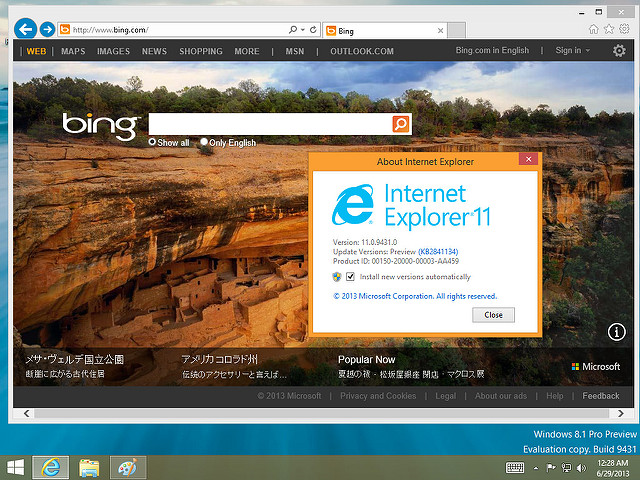Click the horizontal scrollbar right arrow

click(621, 413)
